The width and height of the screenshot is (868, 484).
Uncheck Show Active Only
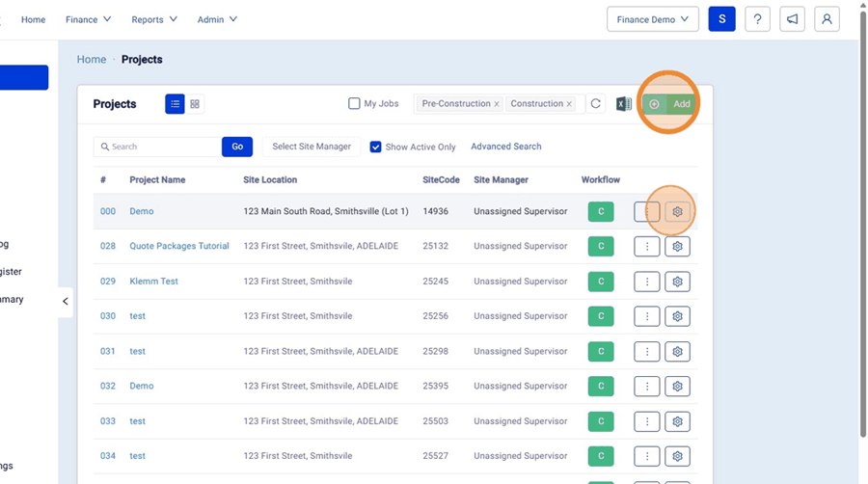click(x=376, y=148)
